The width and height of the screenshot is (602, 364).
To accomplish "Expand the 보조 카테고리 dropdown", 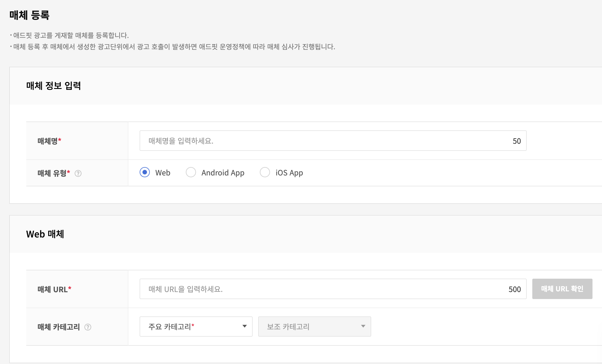I will coord(314,327).
